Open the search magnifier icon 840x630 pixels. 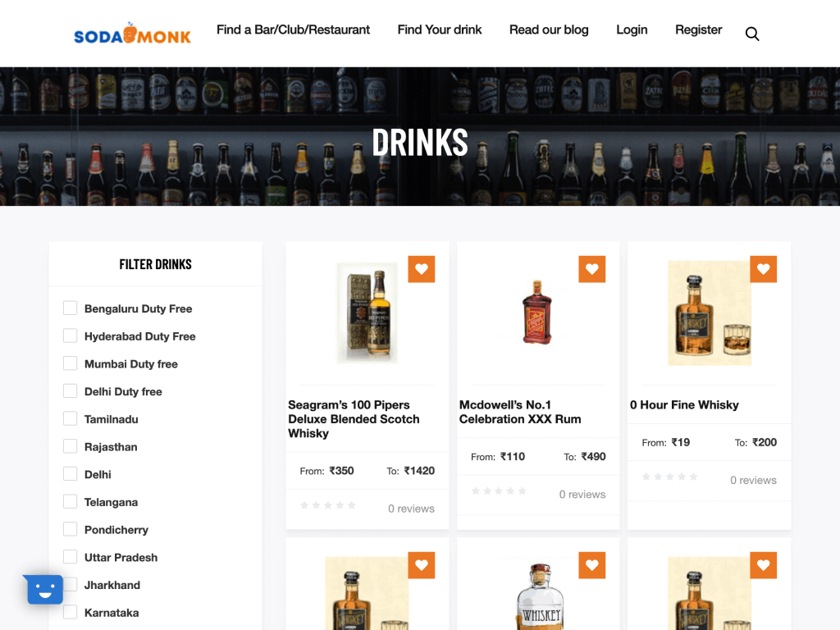[x=752, y=34]
